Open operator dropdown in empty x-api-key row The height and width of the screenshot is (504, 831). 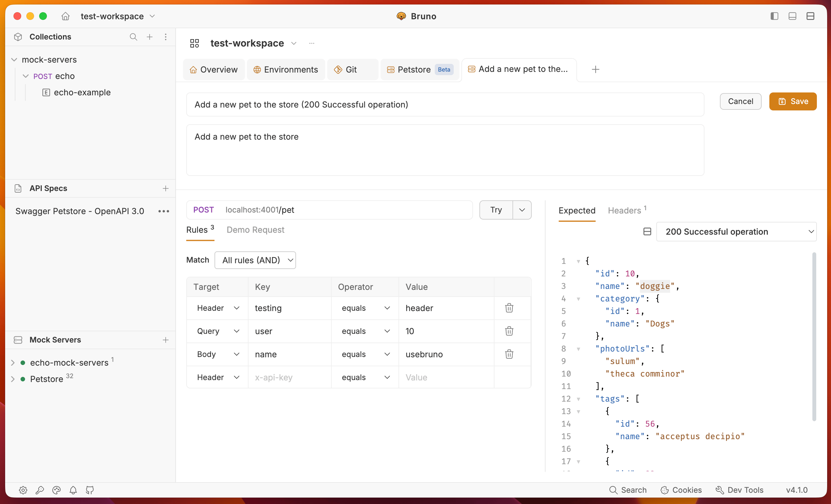[x=366, y=377]
